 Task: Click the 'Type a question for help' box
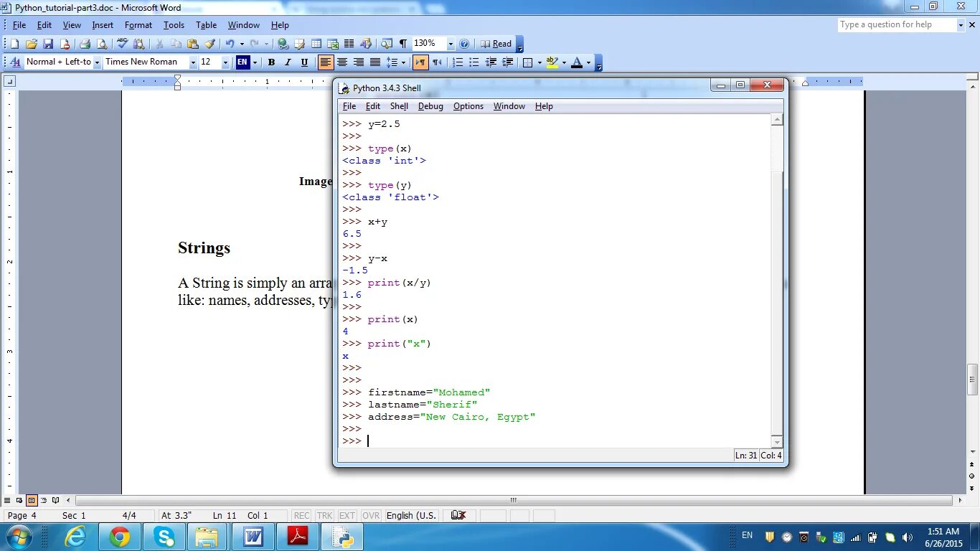(x=897, y=25)
